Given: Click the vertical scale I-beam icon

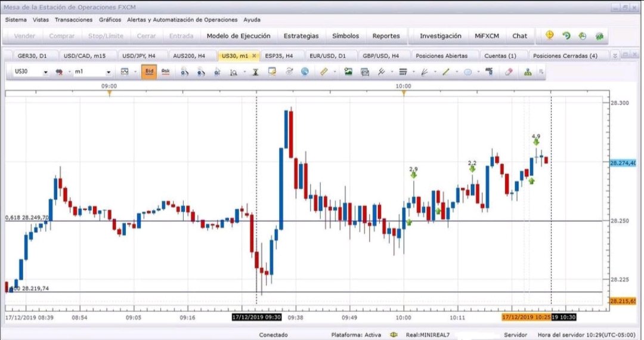Looking at the screenshot, I should pyautogui.click(x=255, y=72).
